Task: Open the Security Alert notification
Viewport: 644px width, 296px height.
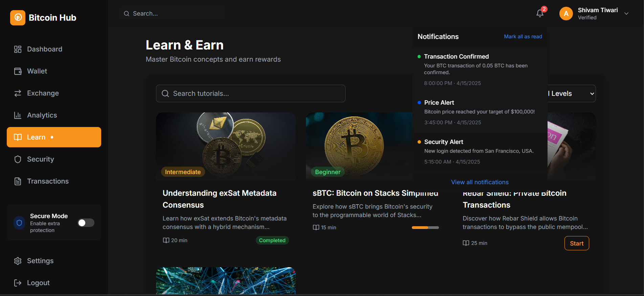Action: [480, 151]
